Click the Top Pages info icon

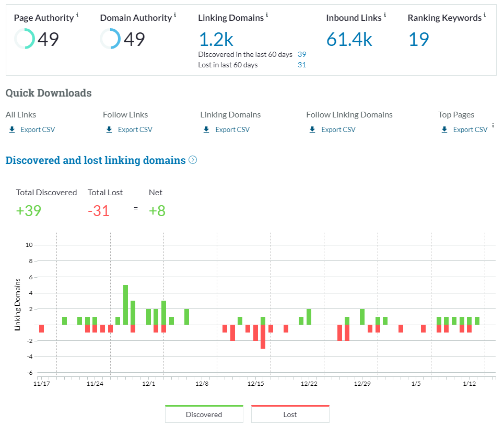[x=493, y=125]
